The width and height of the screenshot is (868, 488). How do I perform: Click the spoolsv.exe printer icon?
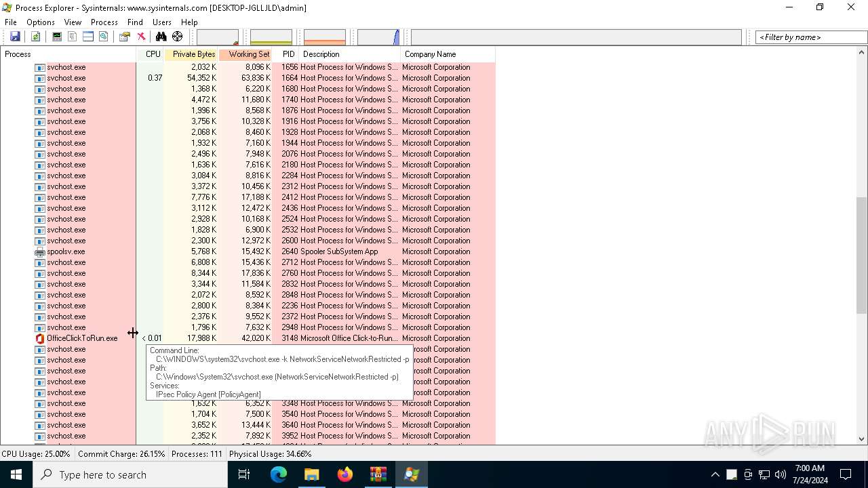coord(40,251)
